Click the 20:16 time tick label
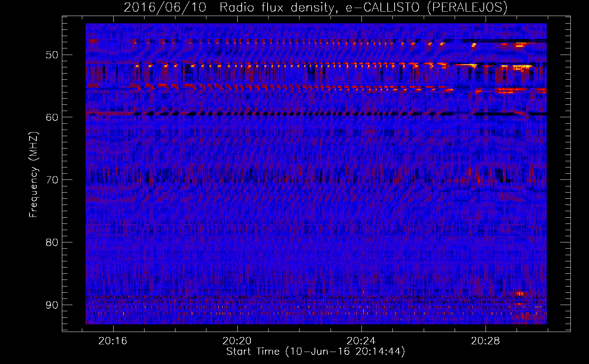589x364 pixels. click(x=113, y=341)
